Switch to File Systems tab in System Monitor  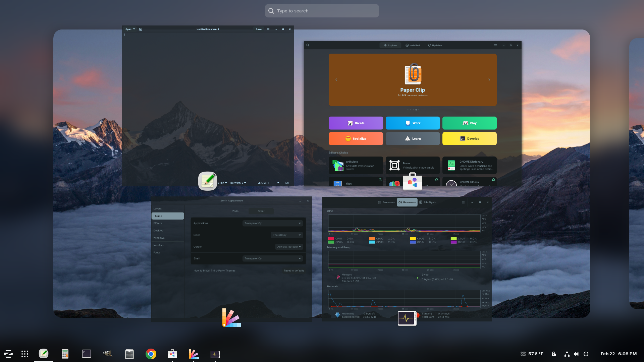(428, 202)
